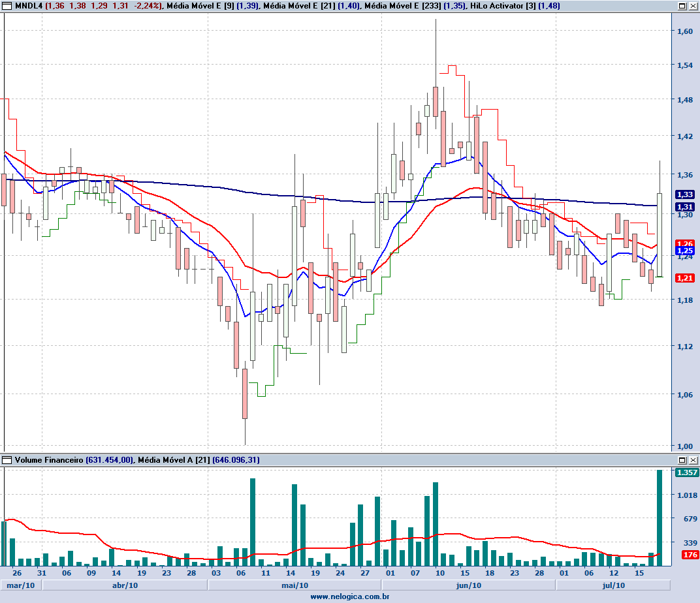This screenshot has width=700, height=603.
Task: Click the tallest last volume bar
Action: coord(660,518)
